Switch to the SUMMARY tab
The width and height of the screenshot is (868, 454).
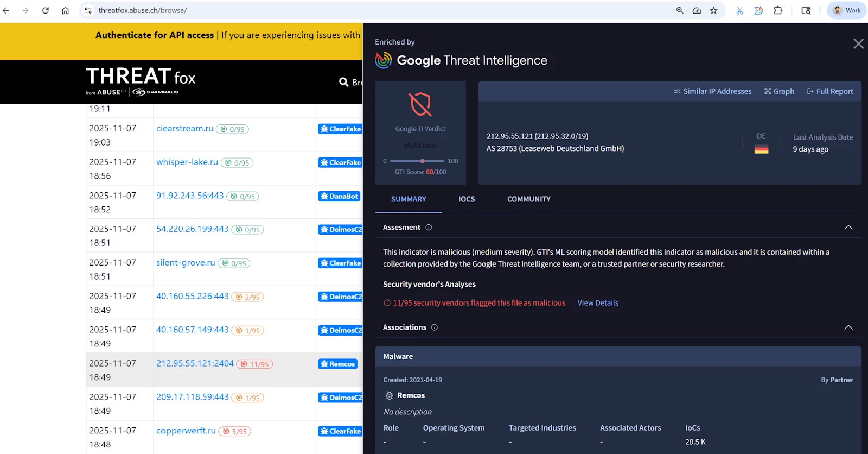409,199
